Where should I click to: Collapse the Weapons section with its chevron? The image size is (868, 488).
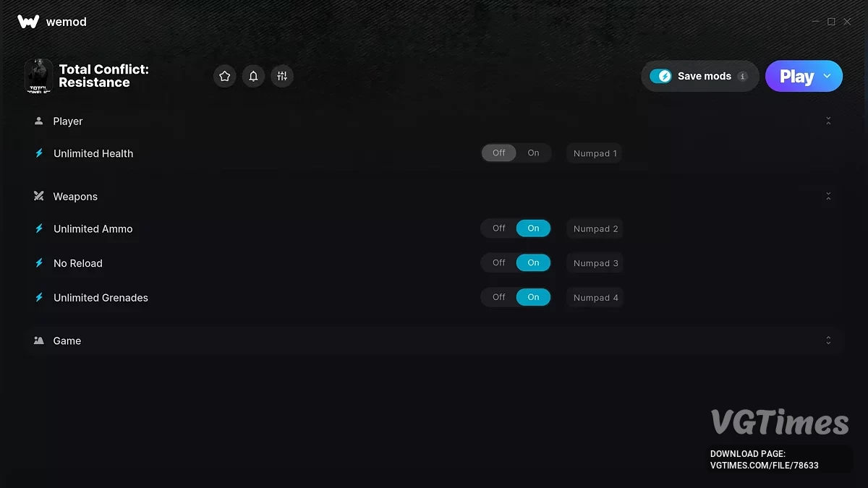tap(828, 196)
